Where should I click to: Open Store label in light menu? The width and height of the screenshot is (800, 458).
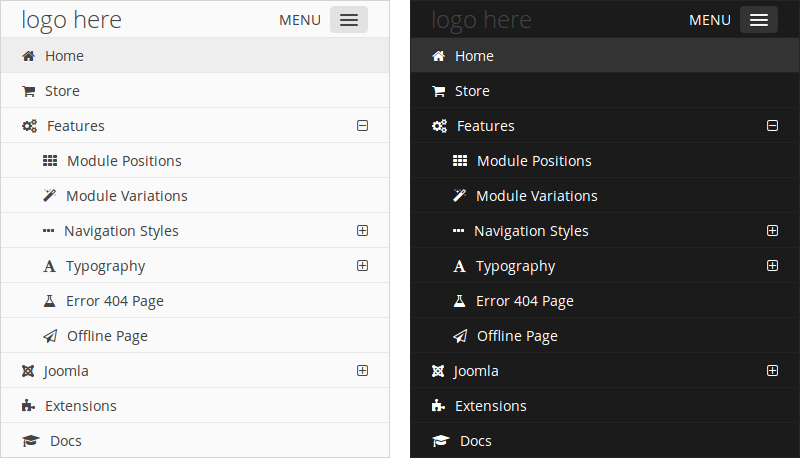coord(62,91)
